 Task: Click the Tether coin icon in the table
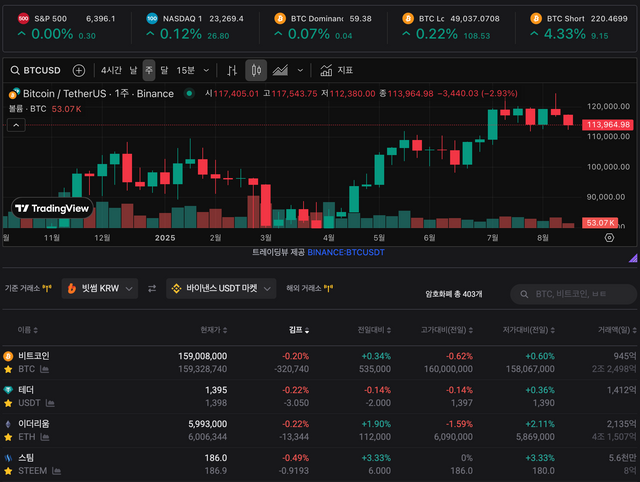point(8,390)
